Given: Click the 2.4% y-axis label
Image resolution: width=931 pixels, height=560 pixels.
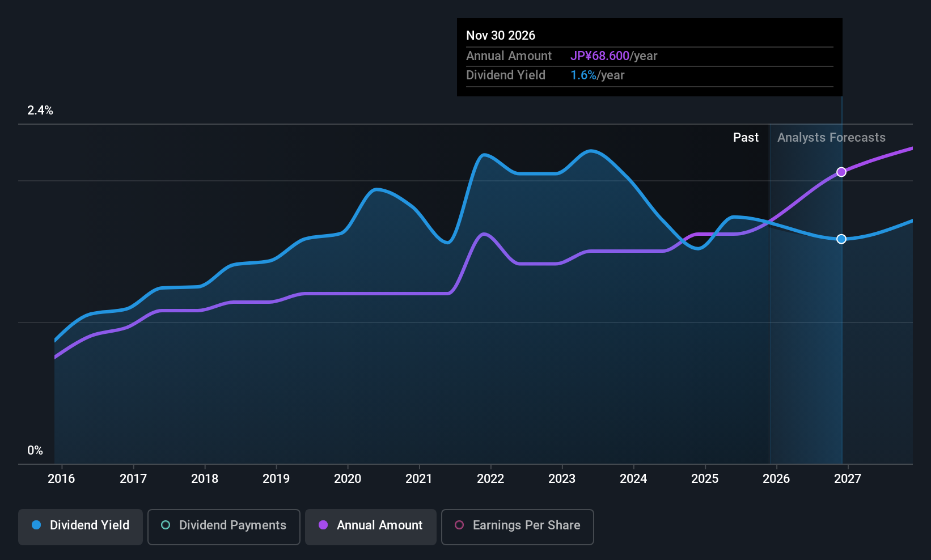Looking at the screenshot, I should click(x=40, y=111).
